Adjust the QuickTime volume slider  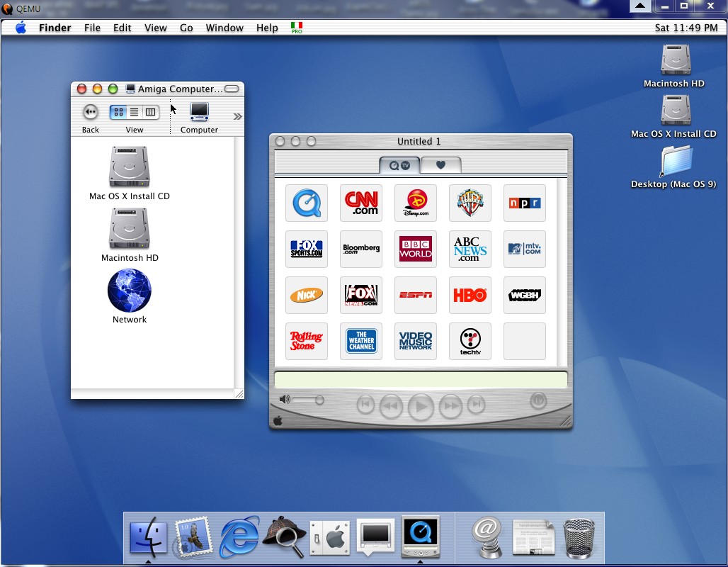(319, 400)
